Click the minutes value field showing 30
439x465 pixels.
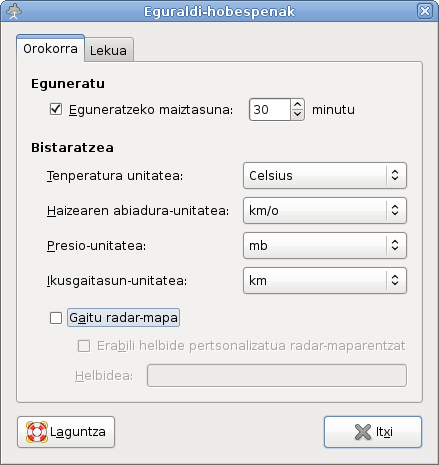point(270,110)
